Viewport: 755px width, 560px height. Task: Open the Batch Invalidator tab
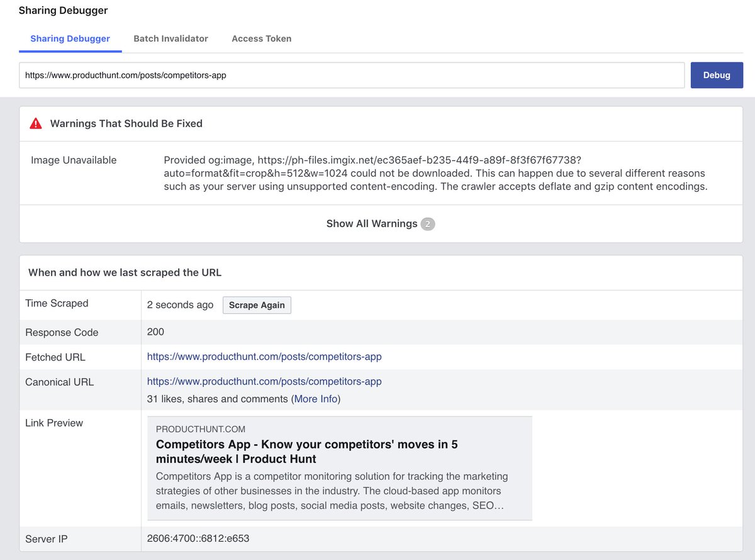(x=171, y=38)
